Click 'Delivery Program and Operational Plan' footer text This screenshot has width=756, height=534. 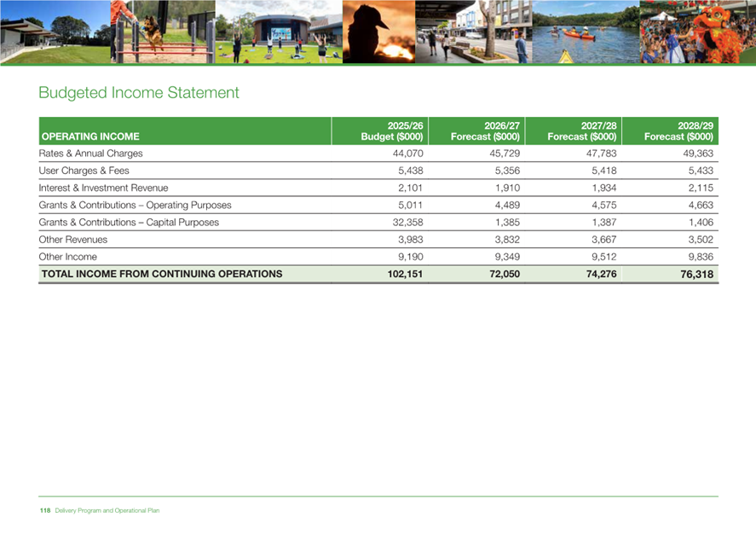pos(107,510)
